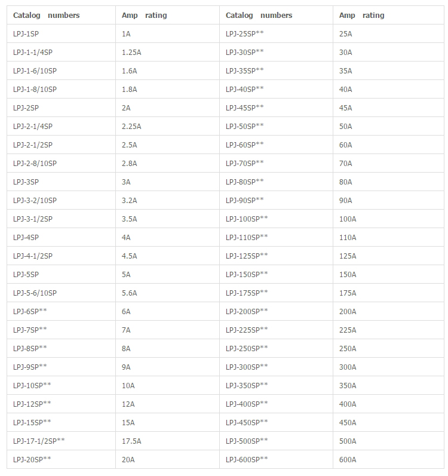The height and width of the screenshot is (476, 448).
Task: Select the 17.5A amp rating cell
Action: click(x=131, y=441)
